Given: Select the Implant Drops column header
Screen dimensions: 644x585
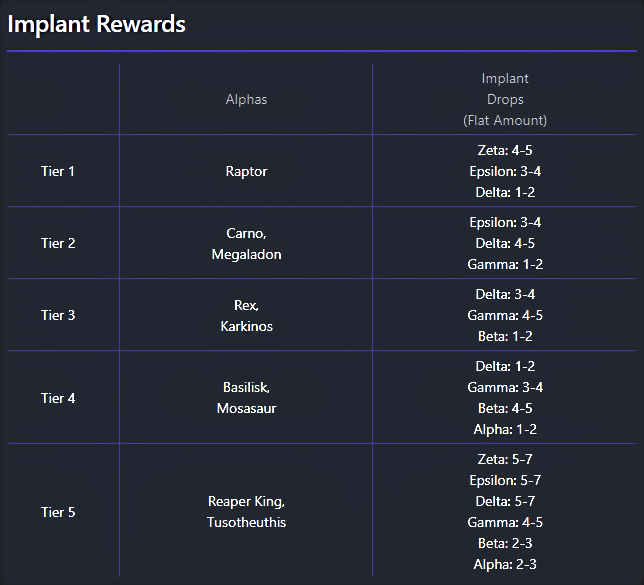Looking at the screenshot, I should pyautogui.click(x=505, y=99).
